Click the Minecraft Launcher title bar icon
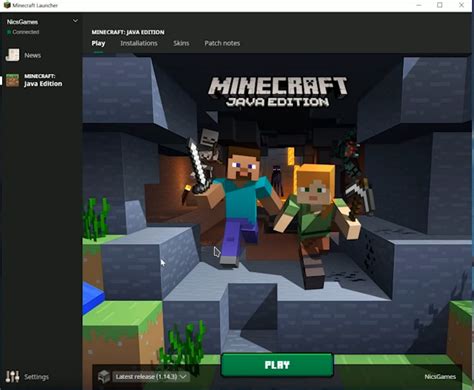The width and height of the screenshot is (474, 390). (7, 5)
